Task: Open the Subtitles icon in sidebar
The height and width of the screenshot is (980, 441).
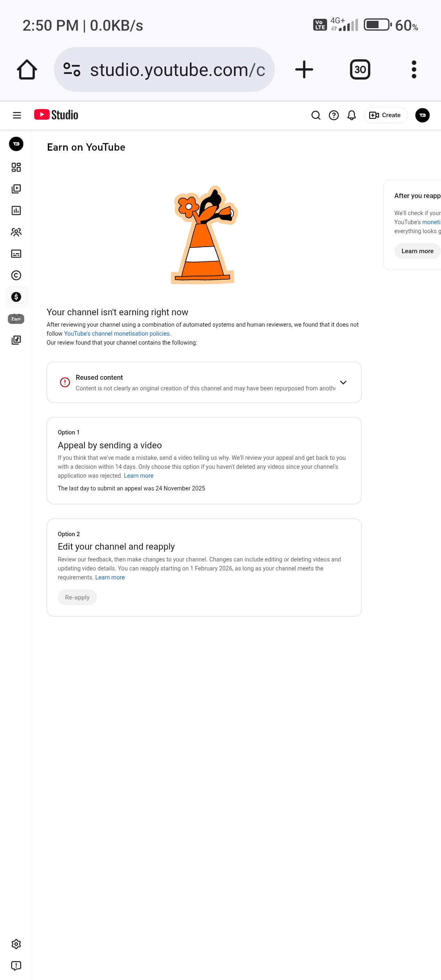Action: (16, 254)
